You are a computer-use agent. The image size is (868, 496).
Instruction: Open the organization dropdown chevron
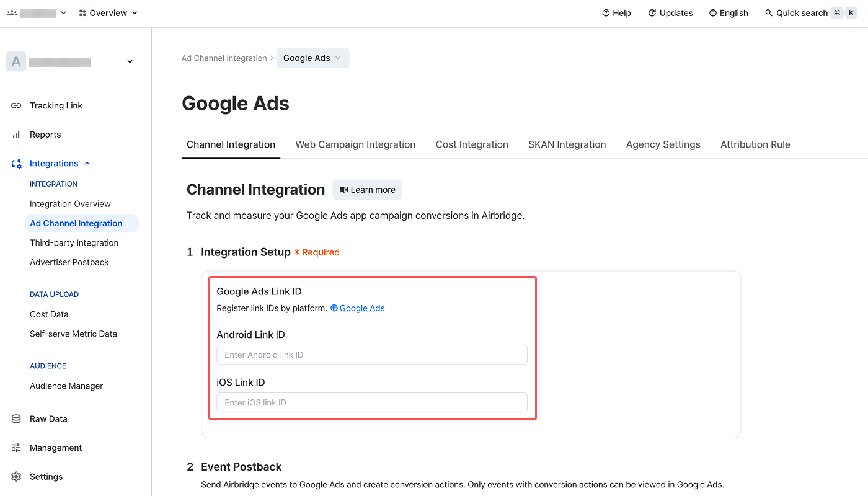63,13
